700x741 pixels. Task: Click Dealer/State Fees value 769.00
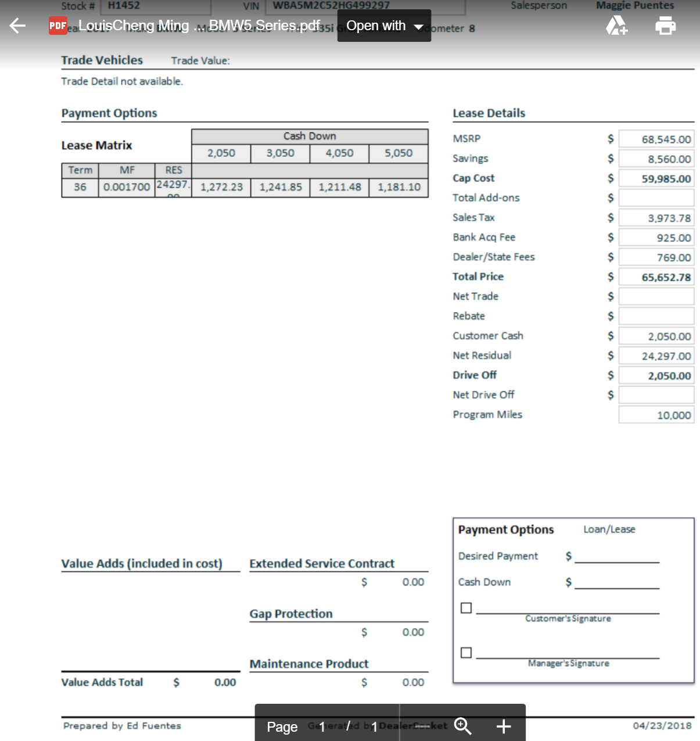pyautogui.click(x=656, y=258)
